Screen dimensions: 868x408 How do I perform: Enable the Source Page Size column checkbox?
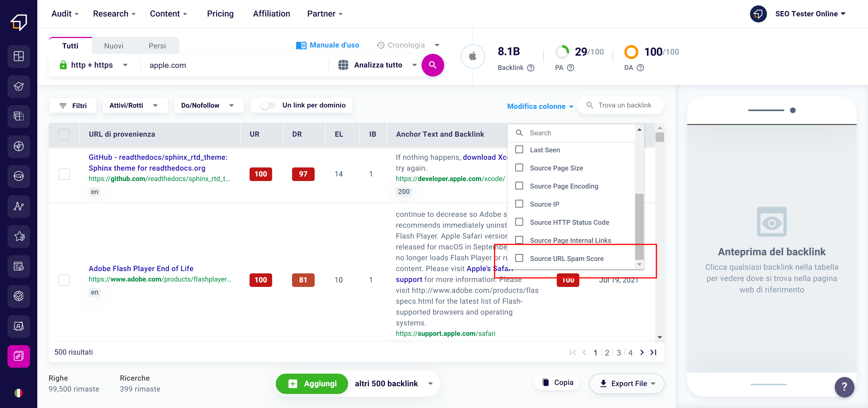(x=519, y=168)
